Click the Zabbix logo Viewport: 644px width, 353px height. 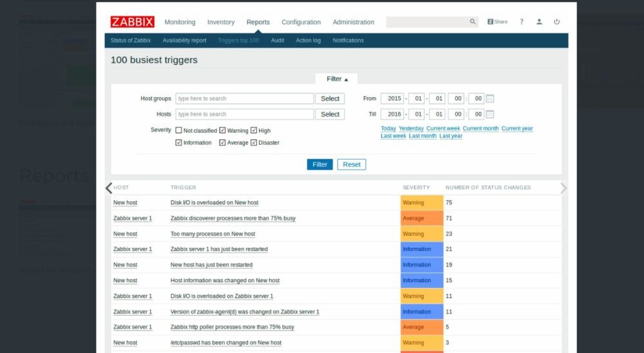click(x=132, y=22)
